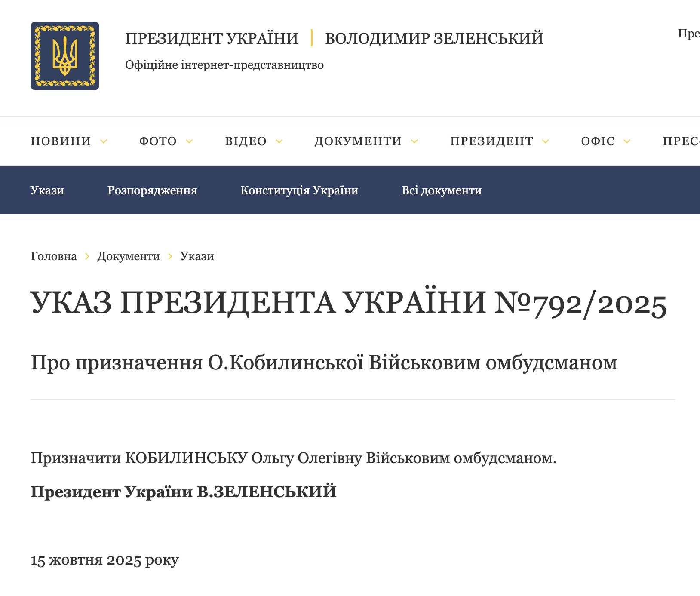Click ВОЛОДИМИР ЗЕЛЕНСЬКИЙ header text
Viewport: 700px width, 596px height.
click(x=434, y=38)
